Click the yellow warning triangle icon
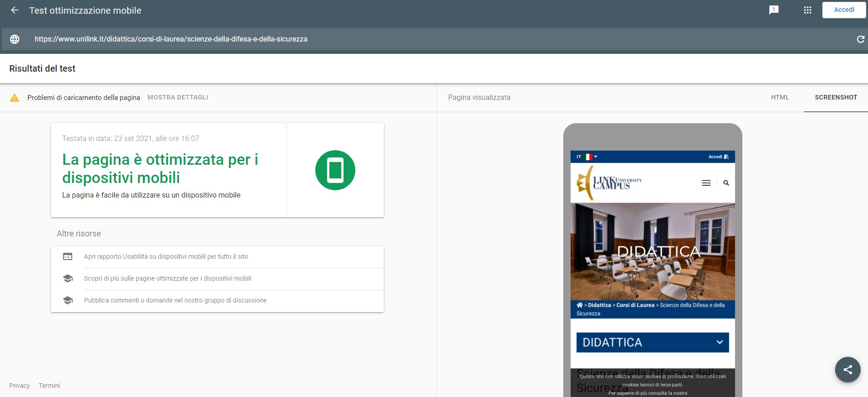Screen dimensions: 868x397 [15, 98]
